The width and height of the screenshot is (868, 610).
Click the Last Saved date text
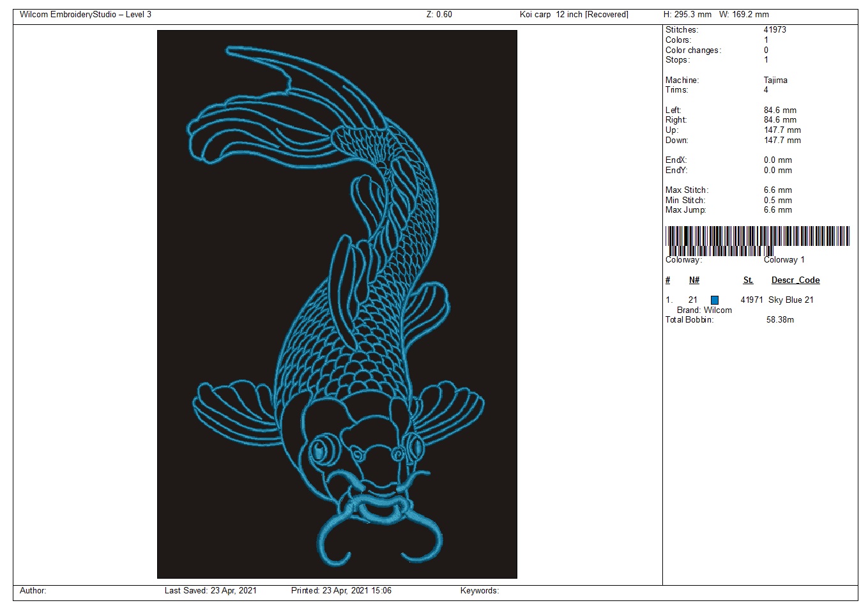pyautogui.click(x=210, y=591)
